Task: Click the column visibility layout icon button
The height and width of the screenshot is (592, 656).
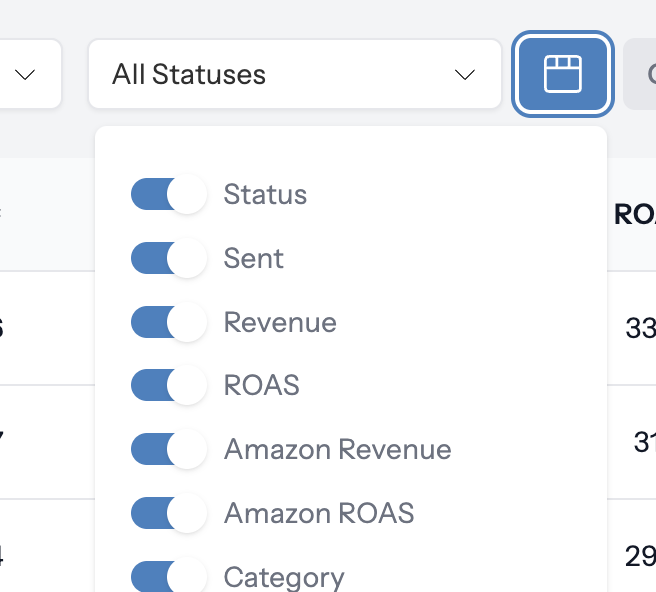Action: click(x=562, y=74)
